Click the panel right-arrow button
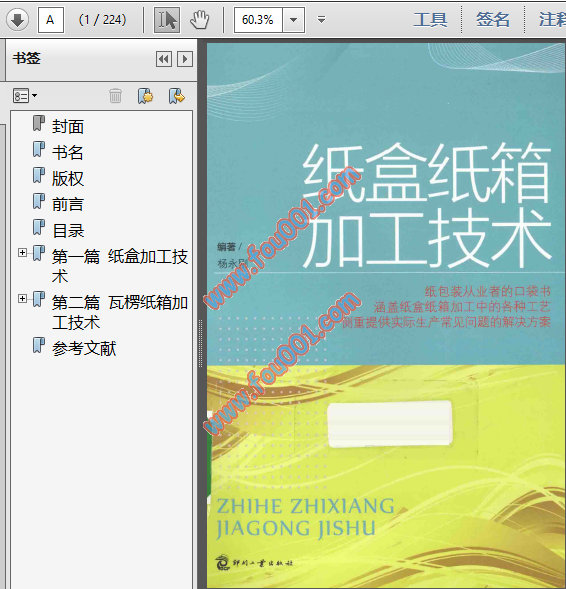Viewport: 566px width, 589px height. (x=185, y=59)
